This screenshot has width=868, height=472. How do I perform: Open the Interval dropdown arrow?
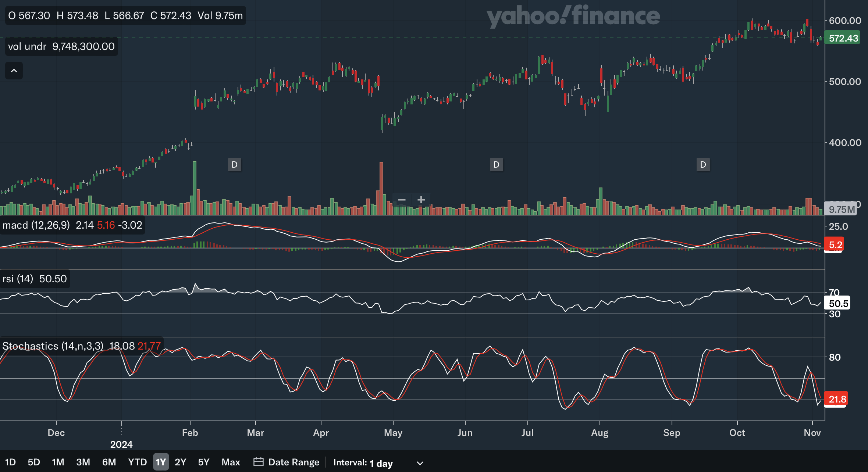420,463
